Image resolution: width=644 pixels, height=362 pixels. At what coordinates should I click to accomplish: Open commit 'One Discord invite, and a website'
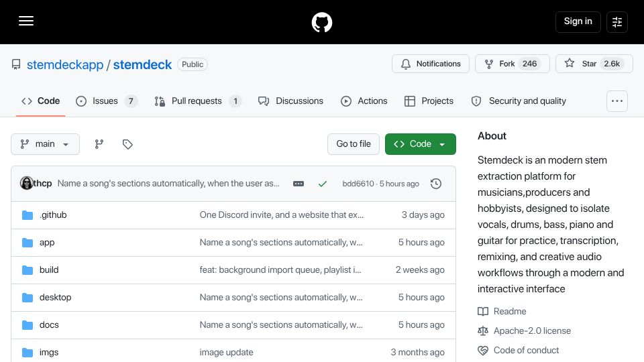(281, 215)
